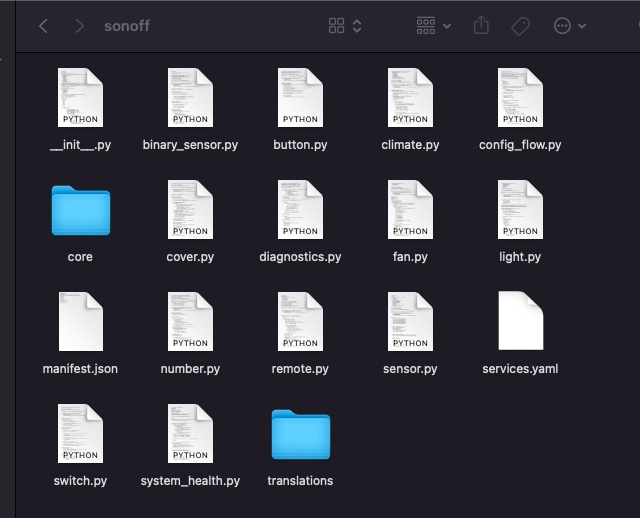This screenshot has width=640, height=518.
Task: Click the "switch.py" file name
Action: pos(80,481)
